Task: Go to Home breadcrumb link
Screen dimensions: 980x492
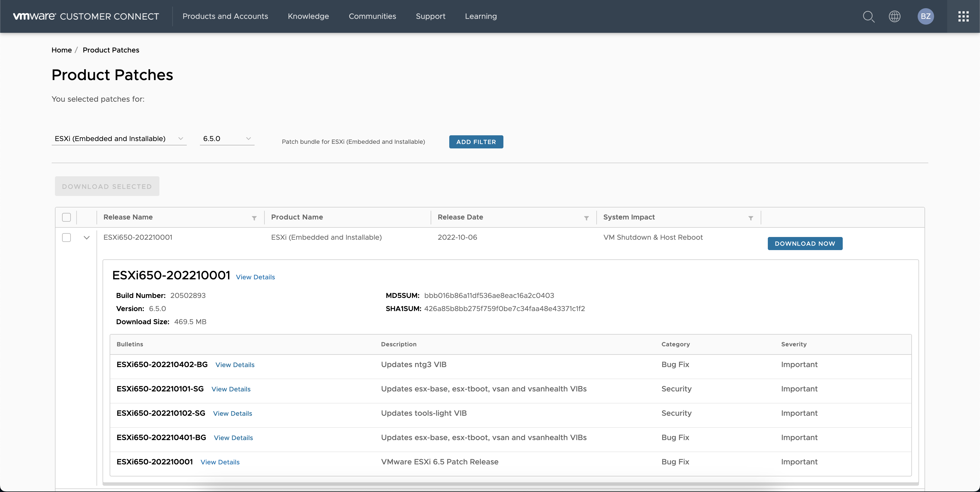Action: pos(62,50)
